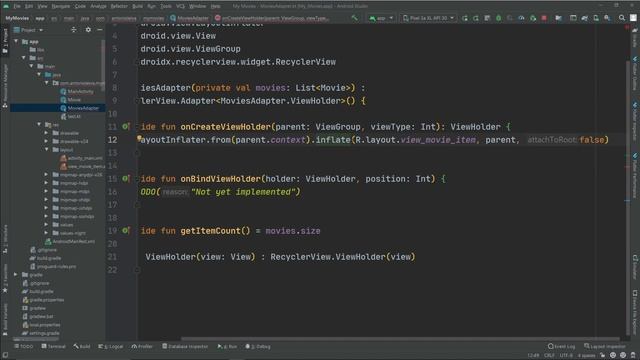Click override gutter icon on line 11
The image size is (640, 360).
pyautogui.click(x=125, y=127)
